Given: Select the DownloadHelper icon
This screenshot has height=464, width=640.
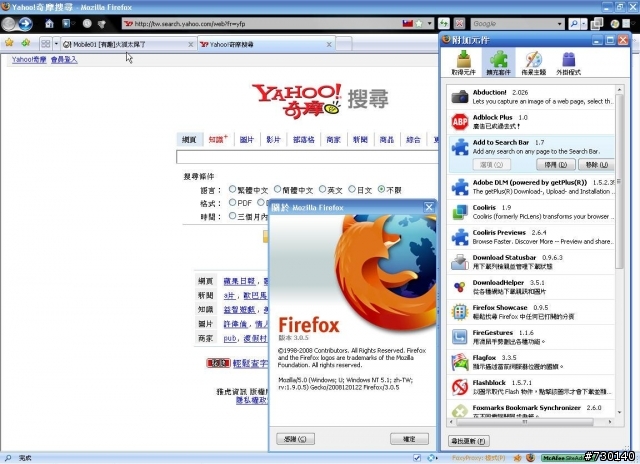Looking at the screenshot, I should (x=460, y=287).
